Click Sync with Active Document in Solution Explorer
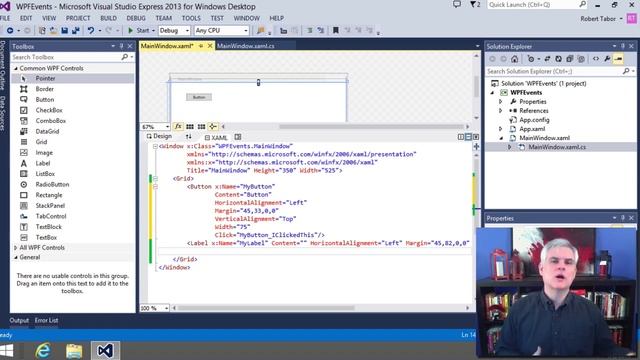This screenshot has width=640, height=360. pos(547,59)
